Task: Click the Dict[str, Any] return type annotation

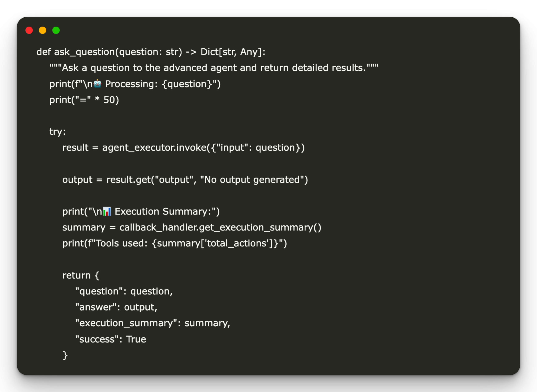Action: click(233, 52)
